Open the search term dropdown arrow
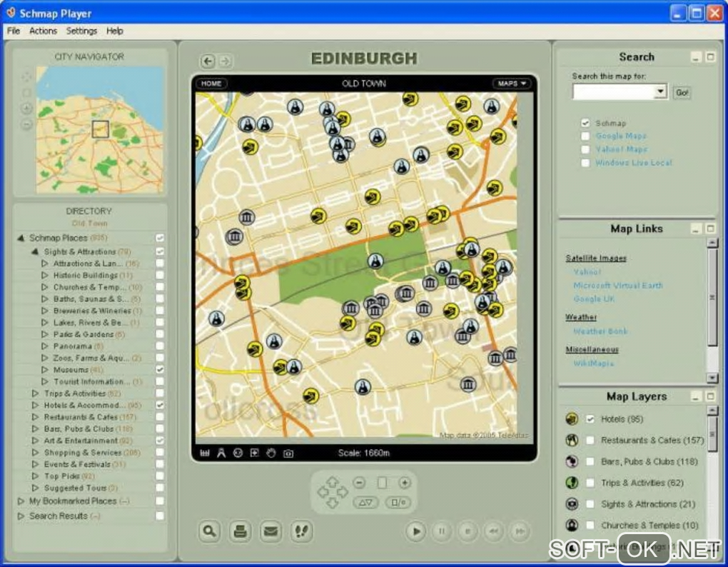Image resolution: width=728 pixels, height=567 pixels. pyautogui.click(x=661, y=91)
